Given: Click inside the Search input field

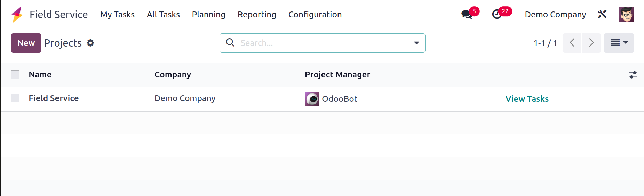Looking at the screenshot, I should coord(322,43).
